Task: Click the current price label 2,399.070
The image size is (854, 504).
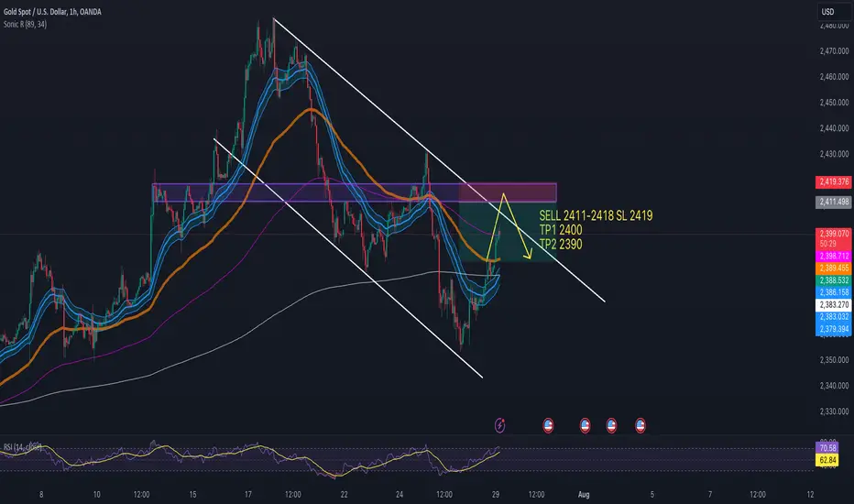Action: tap(833, 234)
